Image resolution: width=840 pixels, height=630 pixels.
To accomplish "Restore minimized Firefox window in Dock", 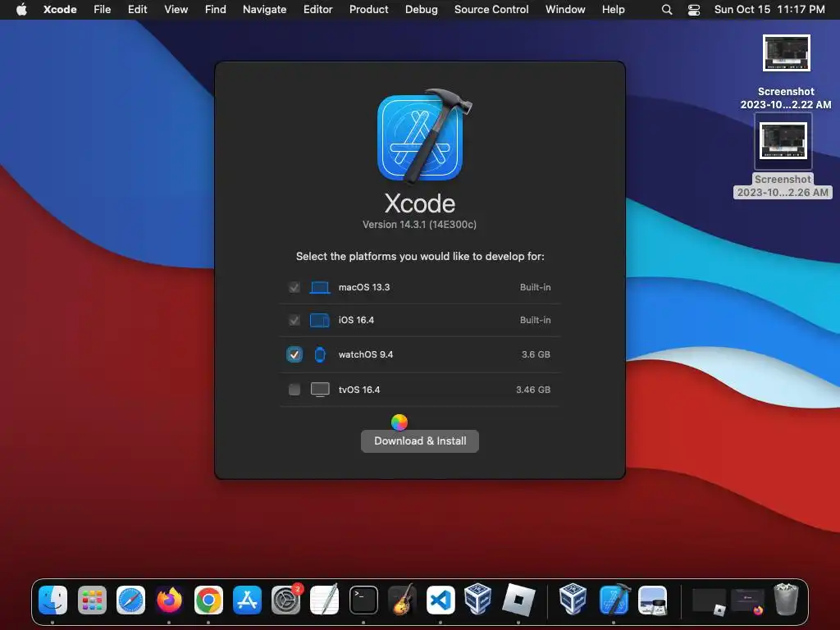I will point(748,602).
